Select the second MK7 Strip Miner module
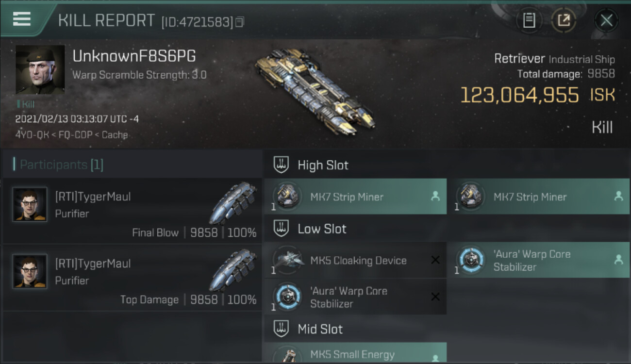Viewport: 631px width, 364px height. [x=539, y=197]
